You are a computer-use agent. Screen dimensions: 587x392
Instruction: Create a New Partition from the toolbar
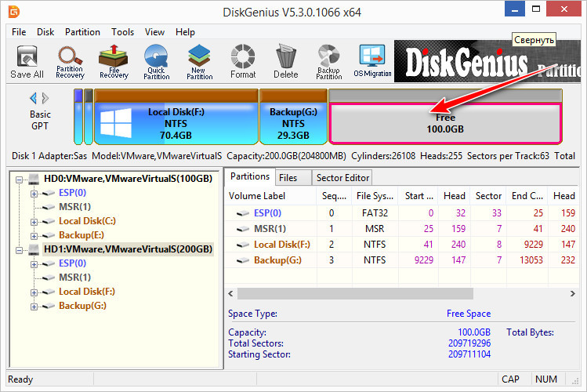[x=200, y=61]
